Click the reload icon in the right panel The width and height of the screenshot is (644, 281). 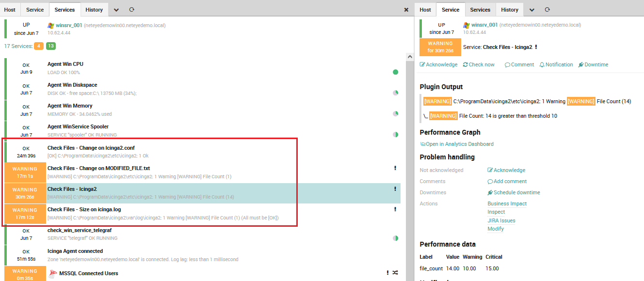pyautogui.click(x=547, y=9)
